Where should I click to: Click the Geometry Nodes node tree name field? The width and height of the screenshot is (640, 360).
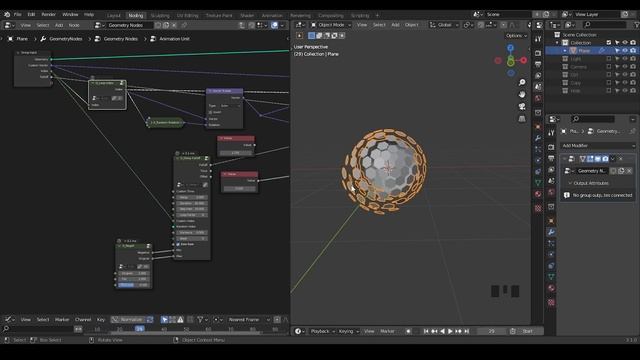click(x=129, y=25)
